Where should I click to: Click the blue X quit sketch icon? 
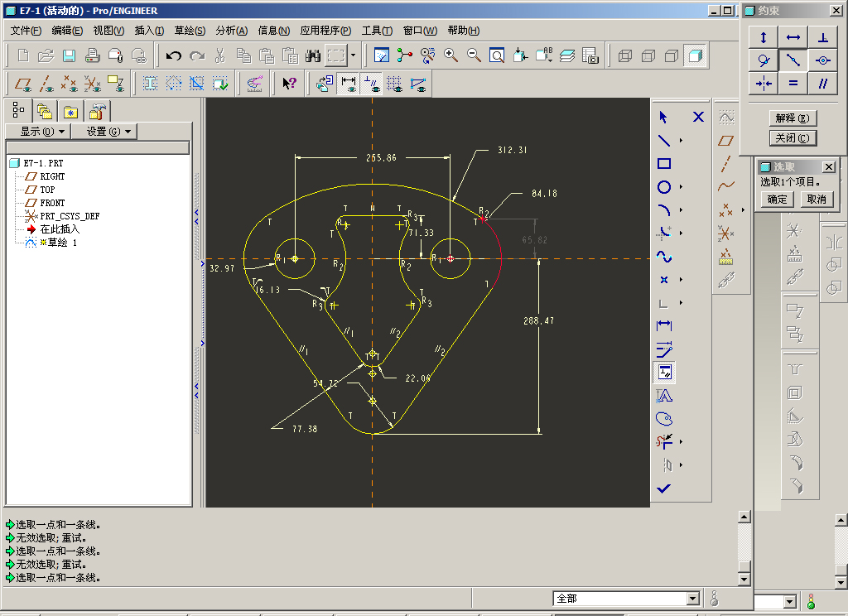tap(698, 117)
